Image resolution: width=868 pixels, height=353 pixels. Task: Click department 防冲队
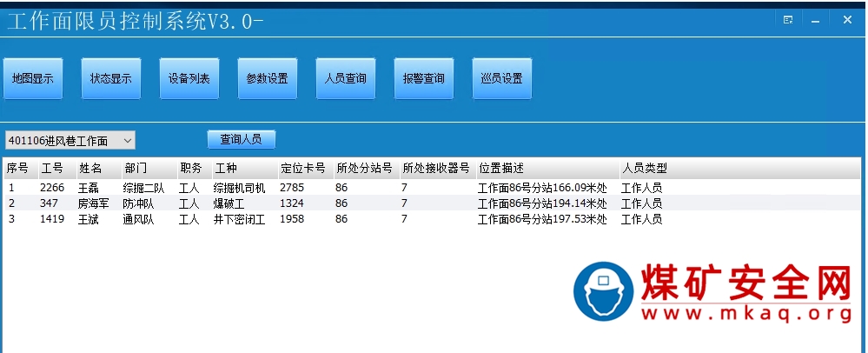(x=138, y=203)
